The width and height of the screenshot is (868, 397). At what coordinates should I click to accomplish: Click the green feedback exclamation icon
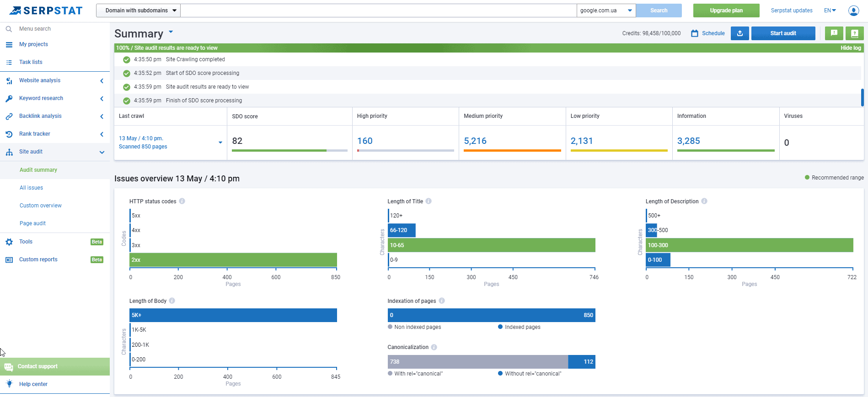[x=834, y=33]
